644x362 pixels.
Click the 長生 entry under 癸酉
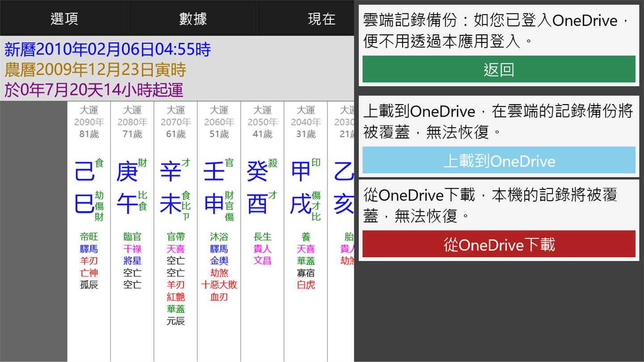click(x=263, y=237)
